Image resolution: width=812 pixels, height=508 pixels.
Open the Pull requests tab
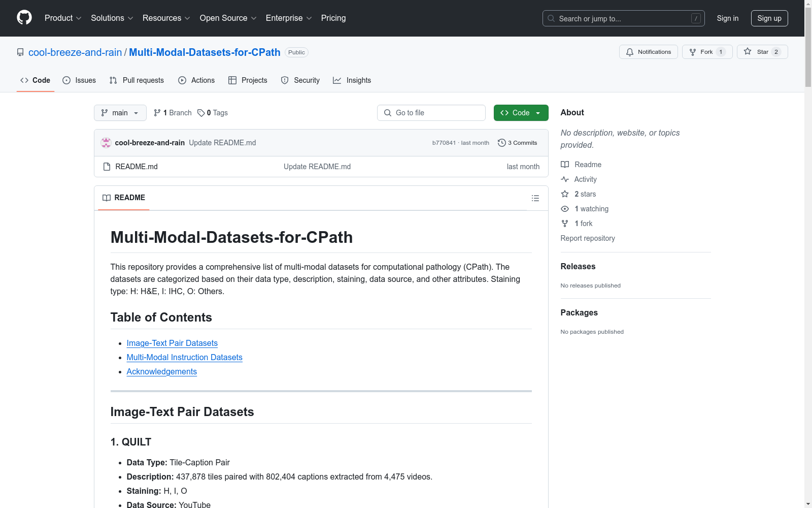coord(137,80)
